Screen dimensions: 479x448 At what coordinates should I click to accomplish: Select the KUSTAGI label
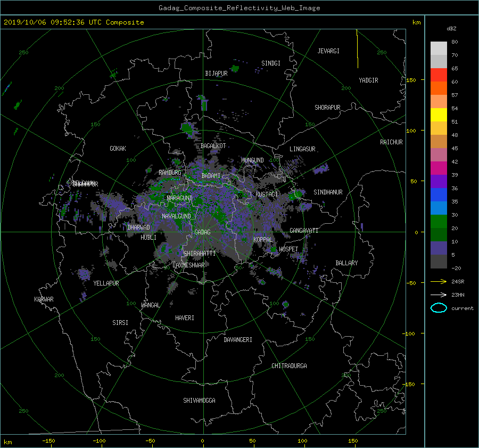tap(267, 194)
